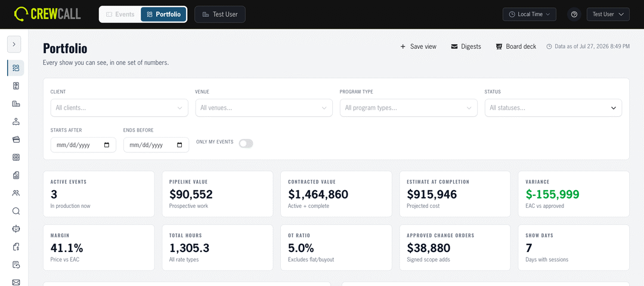
Task: Click Estimate at Completion $915,946
Action: (x=432, y=194)
